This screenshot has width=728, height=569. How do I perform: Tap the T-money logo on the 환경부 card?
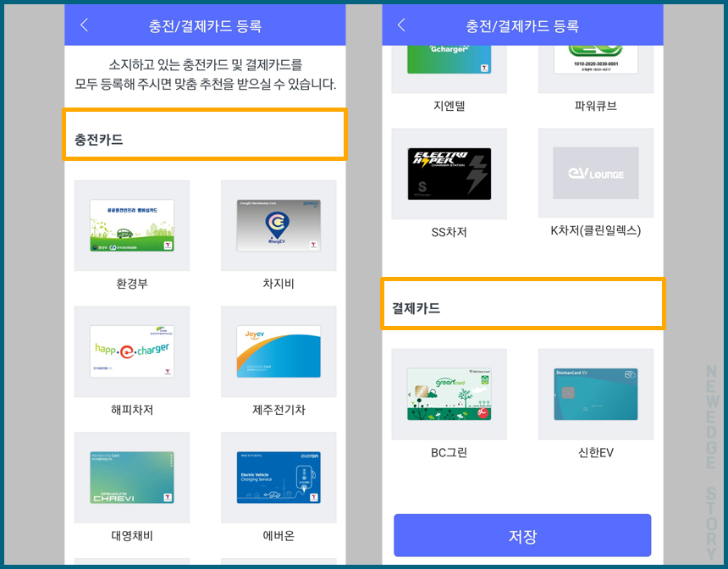[168, 245]
